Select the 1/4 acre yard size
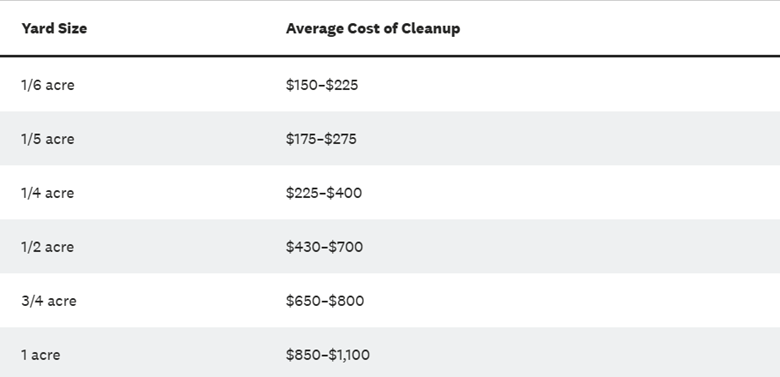Viewport: 780px width, 377px height. [x=48, y=193]
